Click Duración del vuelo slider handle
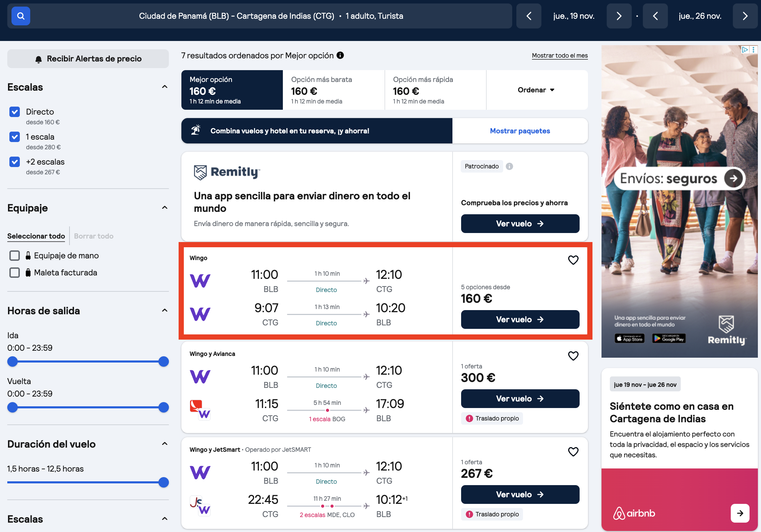This screenshot has height=532, width=761. [164, 482]
